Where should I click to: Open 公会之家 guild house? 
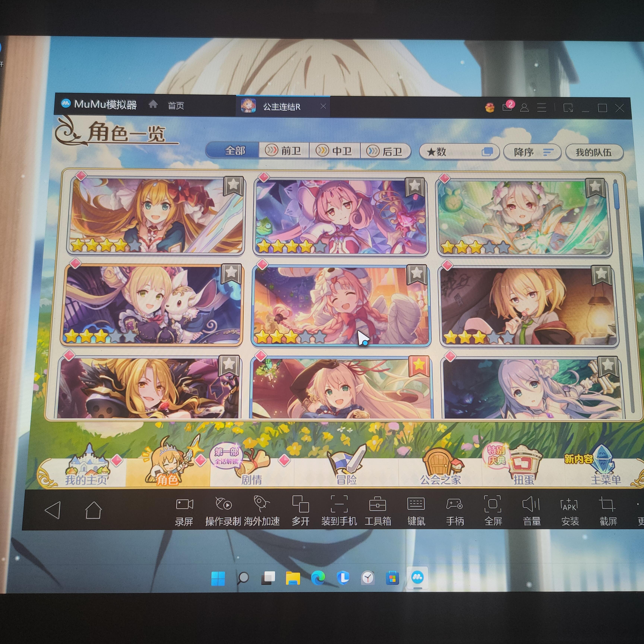point(441,467)
